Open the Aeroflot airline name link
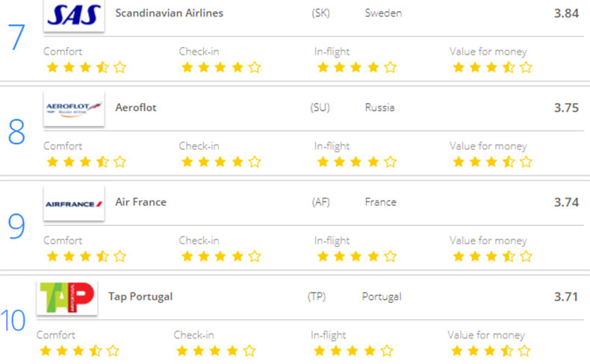Image resolution: width=590 pixels, height=364 pixels. (136, 107)
